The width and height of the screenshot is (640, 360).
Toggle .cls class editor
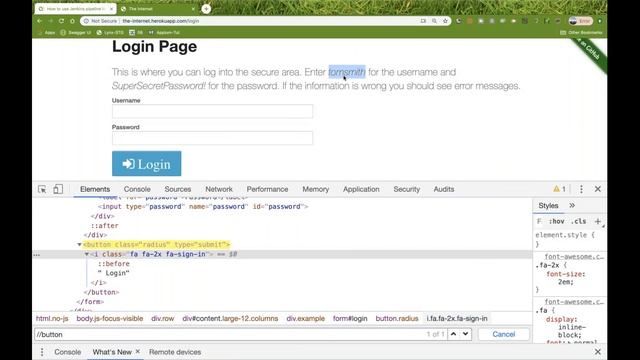578,221
